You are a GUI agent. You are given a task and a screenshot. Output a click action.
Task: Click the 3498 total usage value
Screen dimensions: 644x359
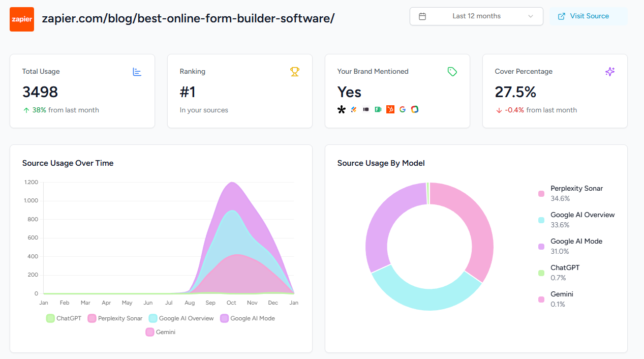pos(40,92)
